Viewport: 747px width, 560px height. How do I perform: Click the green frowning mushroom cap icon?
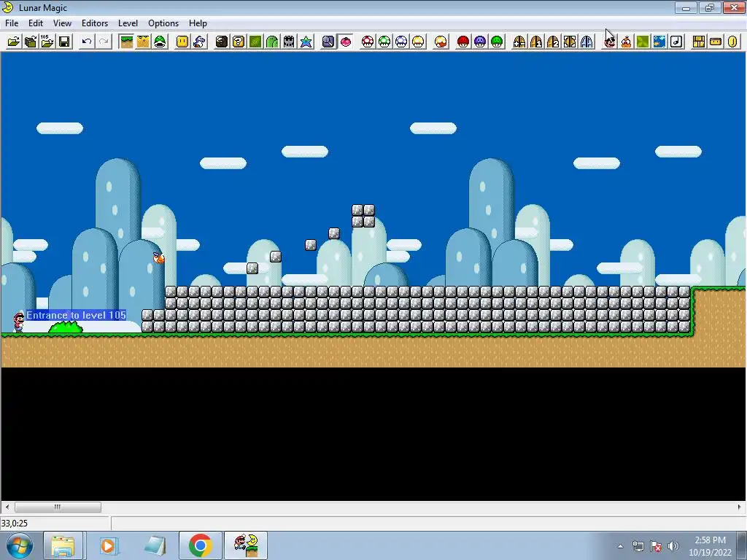pyautogui.click(x=497, y=42)
